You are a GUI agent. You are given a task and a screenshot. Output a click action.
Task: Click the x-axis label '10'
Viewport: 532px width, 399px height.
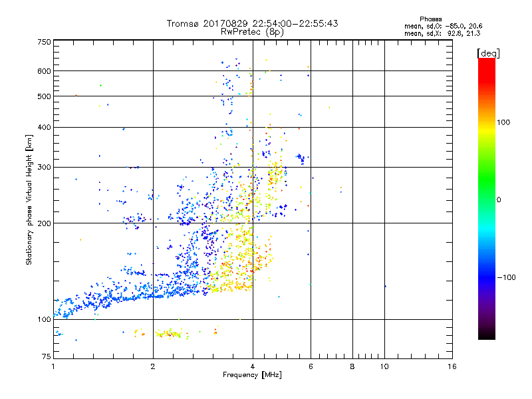pyautogui.click(x=384, y=366)
